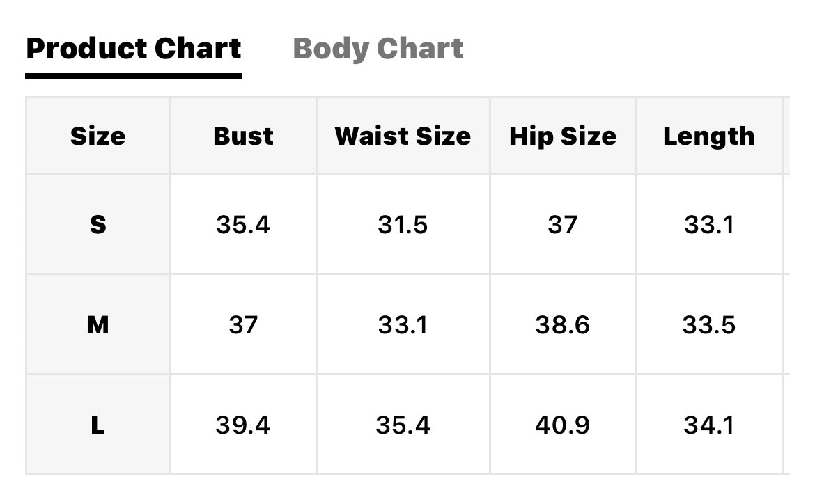Click the 40.9 hip value for L
The width and height of the screenshot is (815, 504).
coord(563,425)
